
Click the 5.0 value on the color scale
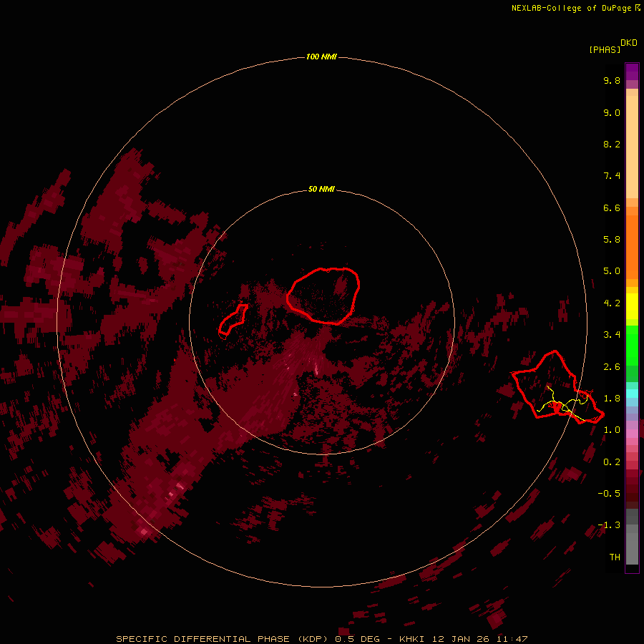click(x=612, y=271)
